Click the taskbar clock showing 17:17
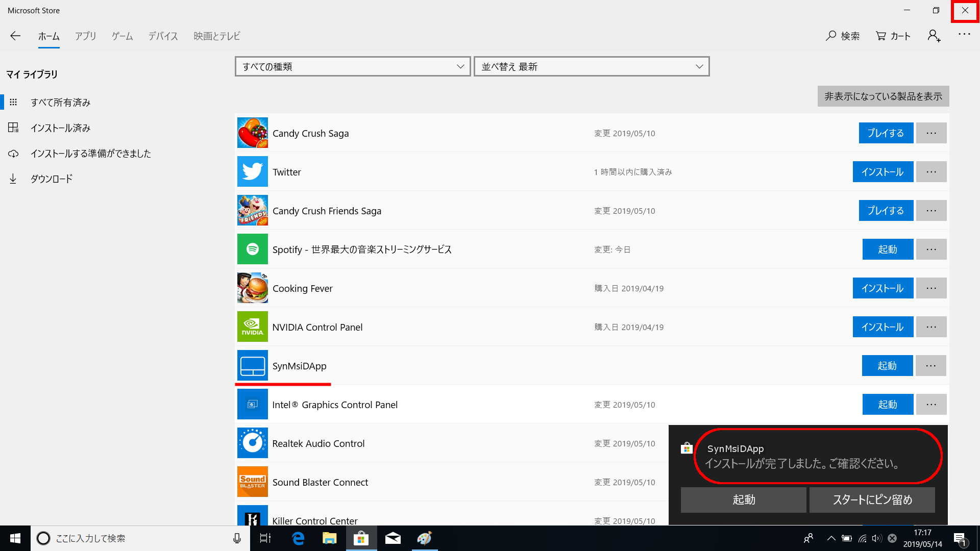The width and height of the screenshot is (980, 551). 923,538
